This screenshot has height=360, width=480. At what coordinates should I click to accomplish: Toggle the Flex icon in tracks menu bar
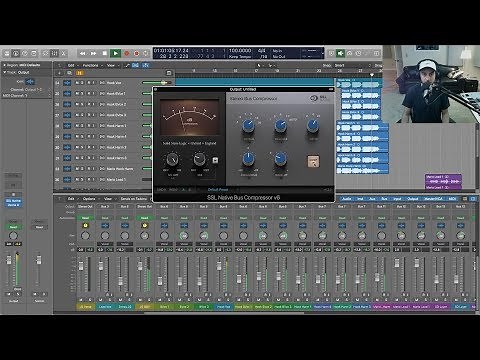(135, 66)
